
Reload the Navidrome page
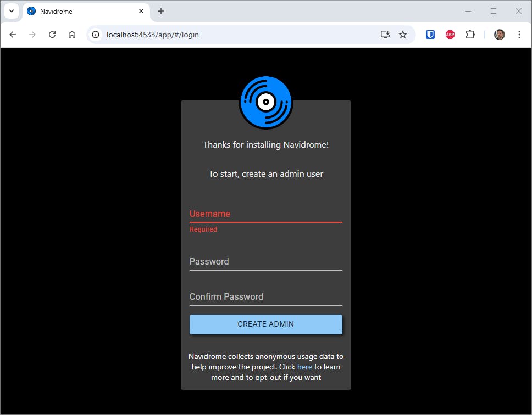[x=52, y=35]
